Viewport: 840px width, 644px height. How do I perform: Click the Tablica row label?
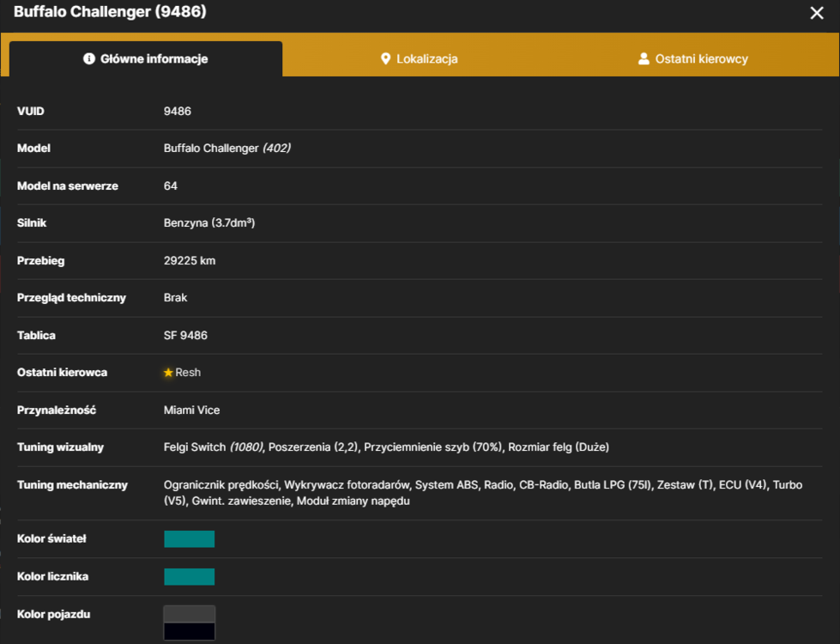(36, 335)
